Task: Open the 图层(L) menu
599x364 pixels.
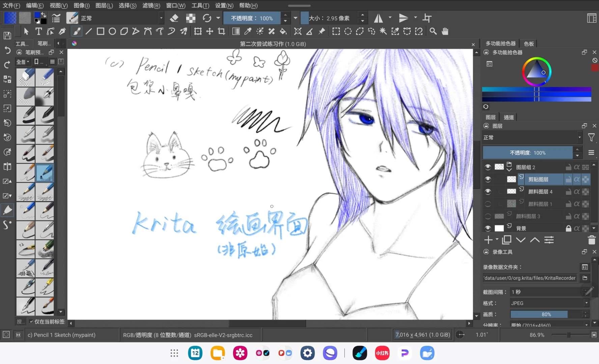Action: click(104, 5)
